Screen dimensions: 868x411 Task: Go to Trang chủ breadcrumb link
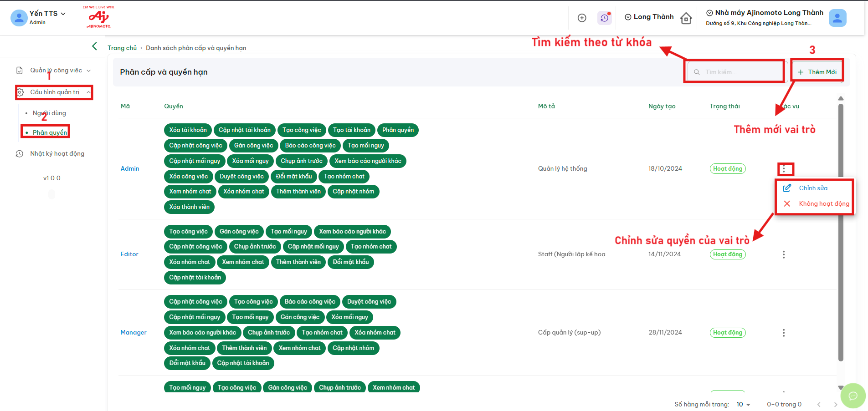(122, 48)
